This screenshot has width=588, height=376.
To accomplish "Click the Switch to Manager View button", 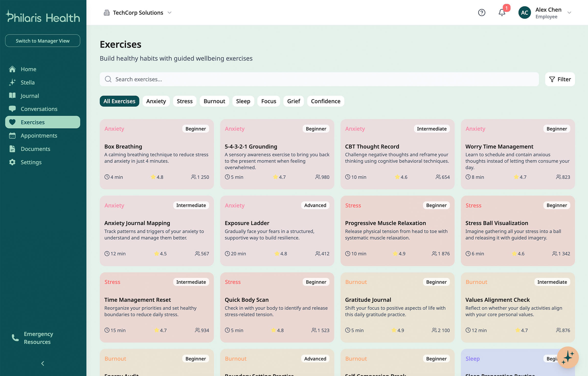I will 42,41.
